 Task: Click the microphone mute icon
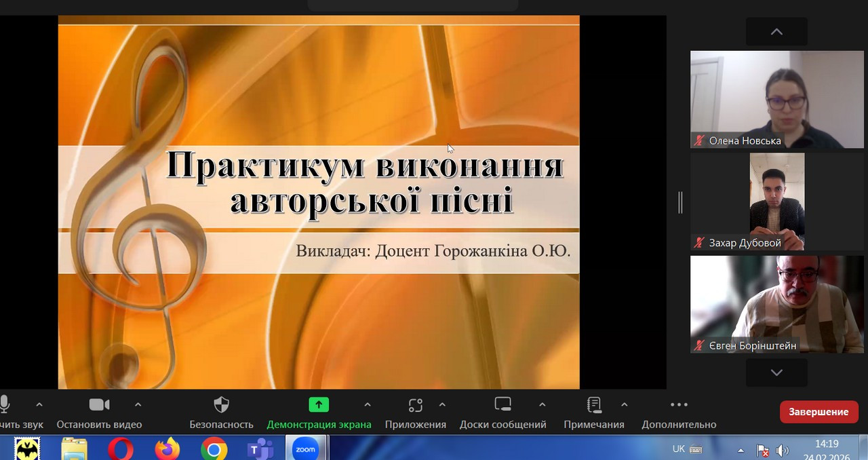[x=5, y=404]
